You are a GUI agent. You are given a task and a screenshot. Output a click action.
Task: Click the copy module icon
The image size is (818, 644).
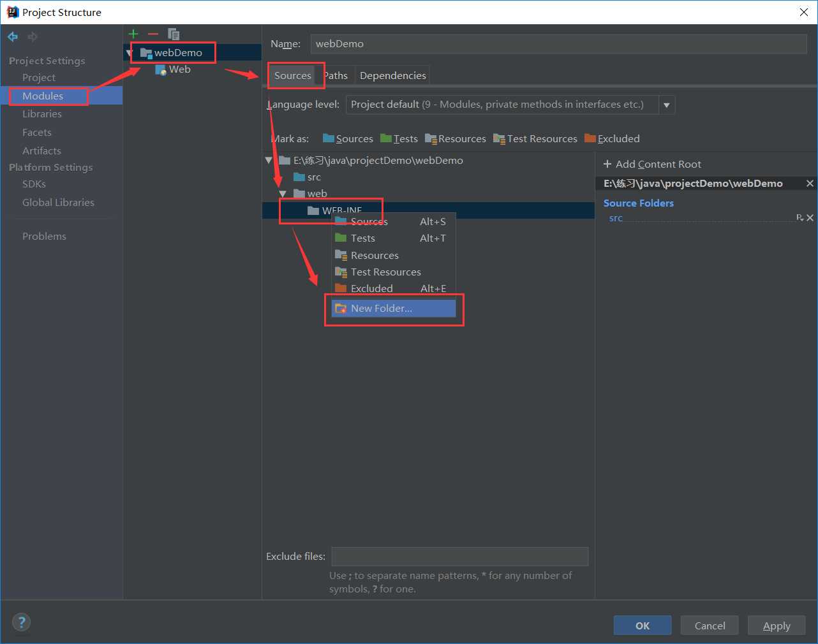click(174, 34)
